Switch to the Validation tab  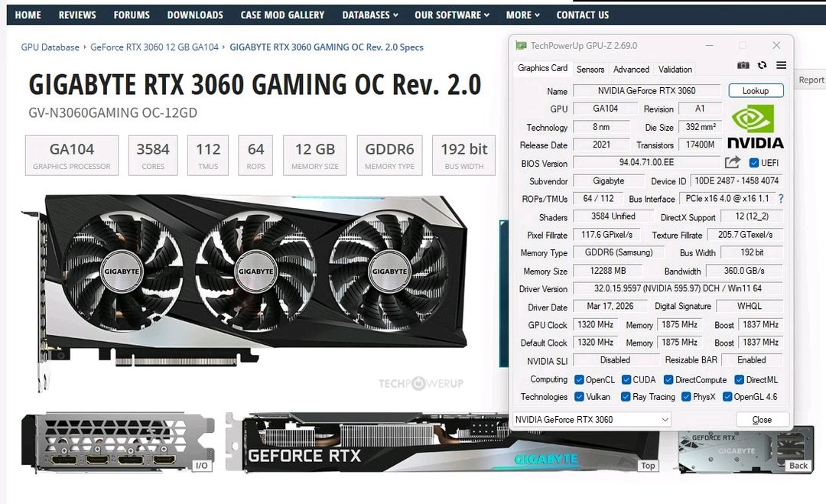(x=675, y=69)
